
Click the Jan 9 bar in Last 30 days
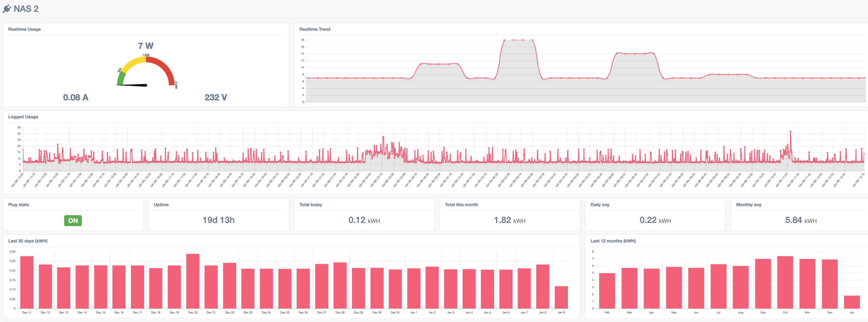(561, 297)
